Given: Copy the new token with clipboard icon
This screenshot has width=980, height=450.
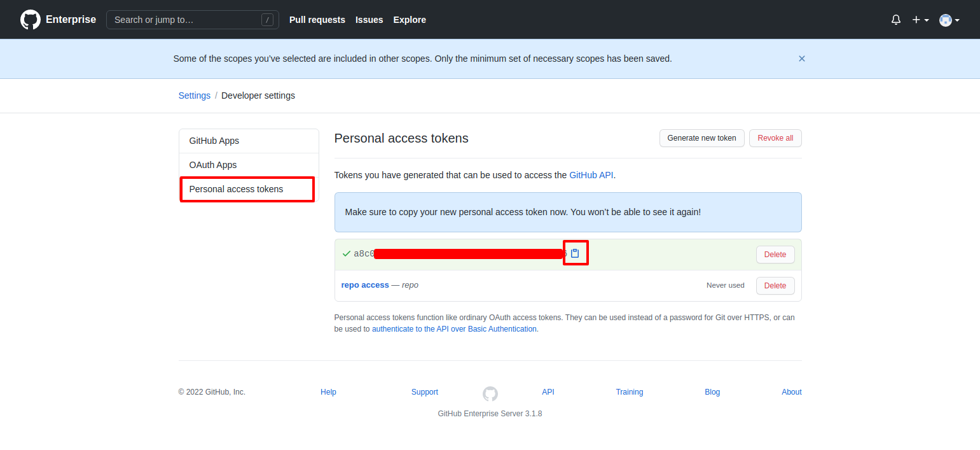Looking at the screenshot, I should pos(575,253).
